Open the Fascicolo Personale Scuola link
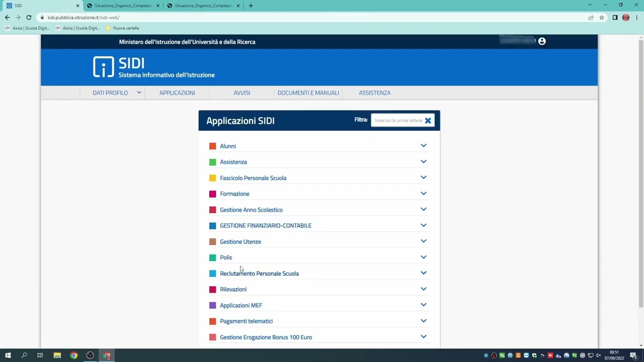The width and height of the screenshot is (644, 362). click(x=253, y=178)
